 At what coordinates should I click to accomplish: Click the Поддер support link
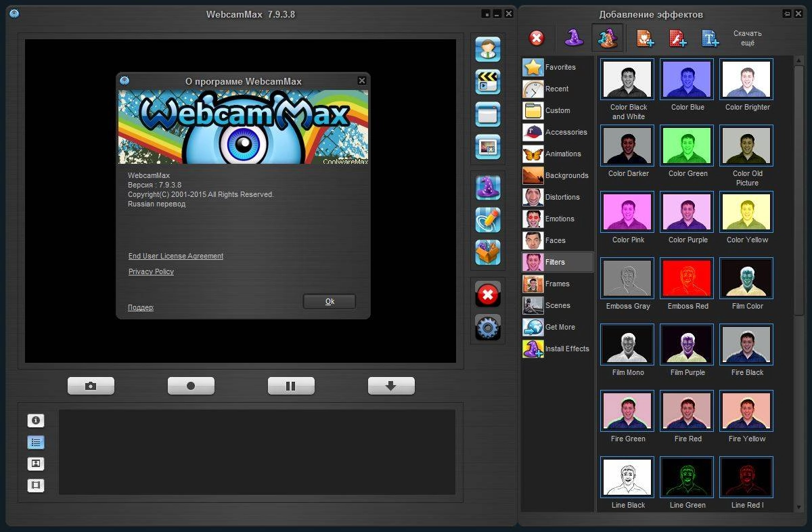tap(141, 307)
